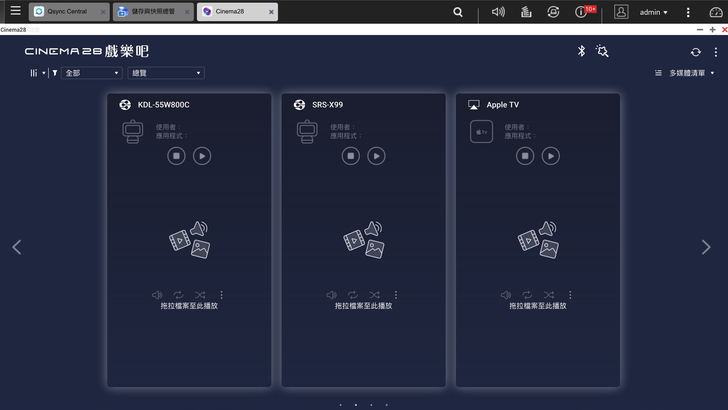
Task: Click the volume icon in the QTS top bar
Action: (498, 12)
